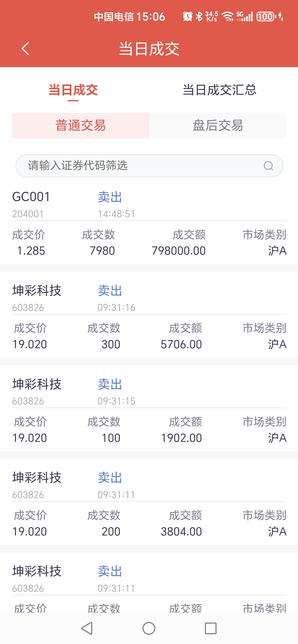The width and height of the screenshot is (298, 644).
Task: Select the 当日成交 tab
Action: pyautogui.click(x=73, y=90)
